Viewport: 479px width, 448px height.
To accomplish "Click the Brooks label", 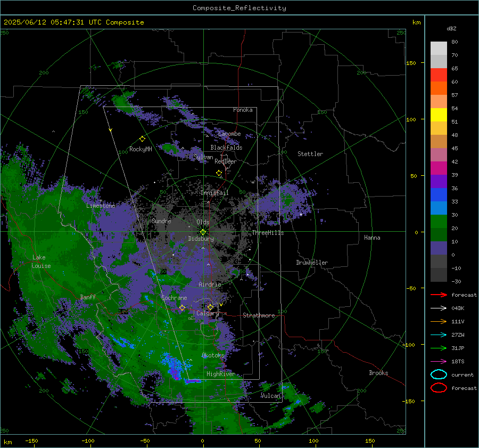I will click(x=378, y=373).
